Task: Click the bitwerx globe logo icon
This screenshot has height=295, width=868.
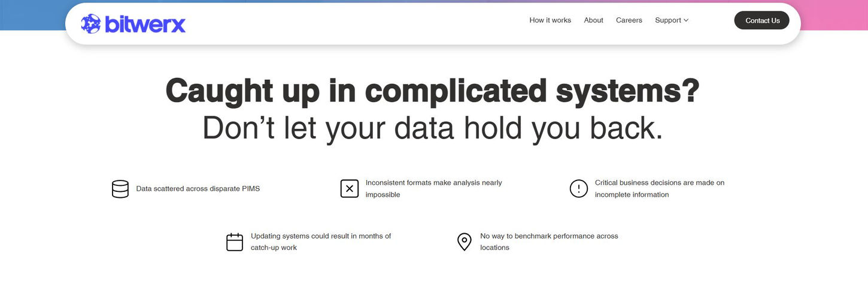Action: click(x=91, y=24)
